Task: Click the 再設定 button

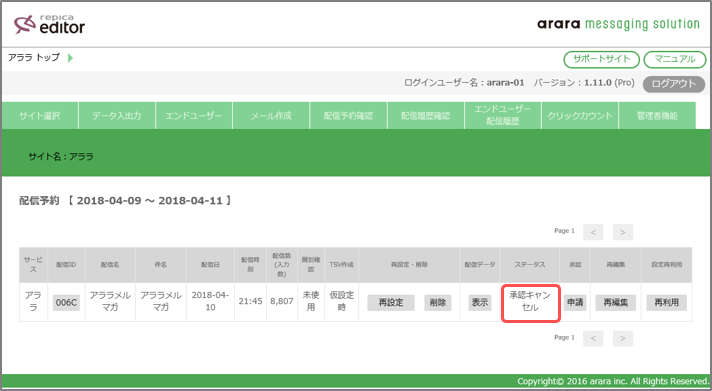Action: click(x=391, y=302)
